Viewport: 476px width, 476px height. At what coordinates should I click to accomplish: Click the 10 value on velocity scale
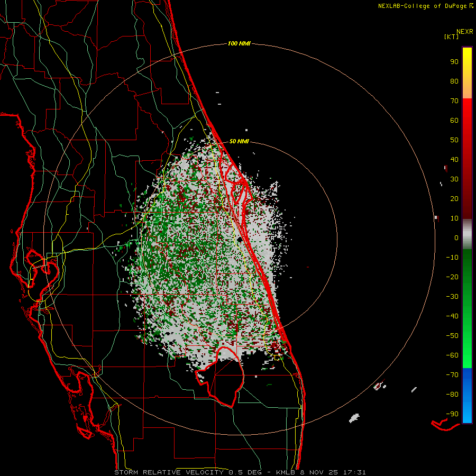point(454,218)
